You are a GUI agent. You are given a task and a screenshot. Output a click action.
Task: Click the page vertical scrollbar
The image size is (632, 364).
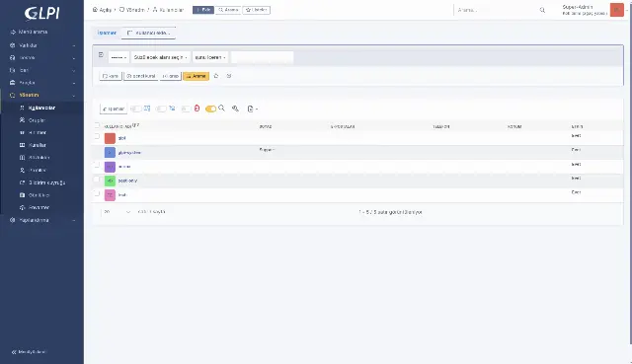click(x=630, y=174)
